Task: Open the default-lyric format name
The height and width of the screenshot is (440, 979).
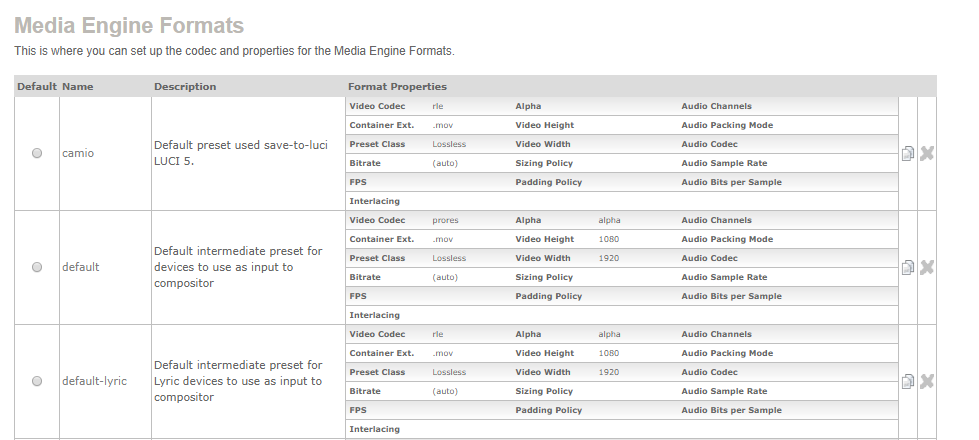Action: point(94,382)
